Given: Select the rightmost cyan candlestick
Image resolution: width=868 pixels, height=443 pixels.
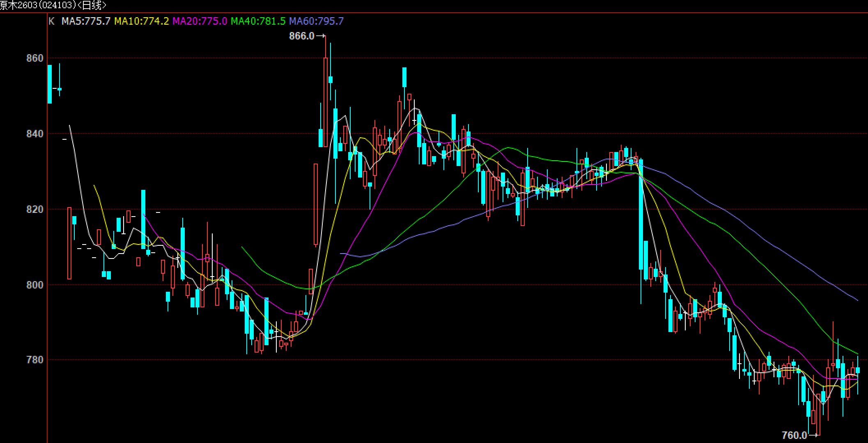Looking at the screenshot, I should [x=857, y=370].
